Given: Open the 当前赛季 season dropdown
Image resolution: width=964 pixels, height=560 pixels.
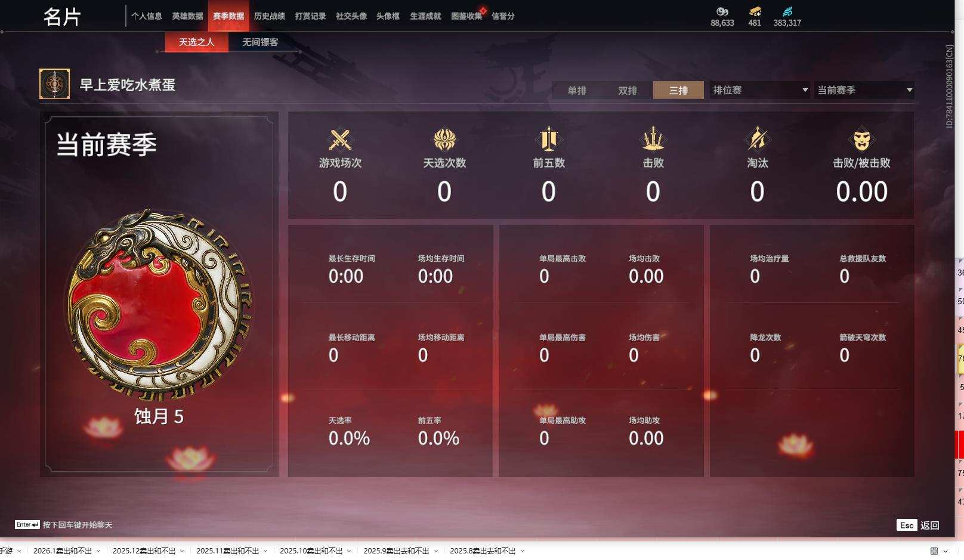Looking at the screenshot, I should coord(864,90).
